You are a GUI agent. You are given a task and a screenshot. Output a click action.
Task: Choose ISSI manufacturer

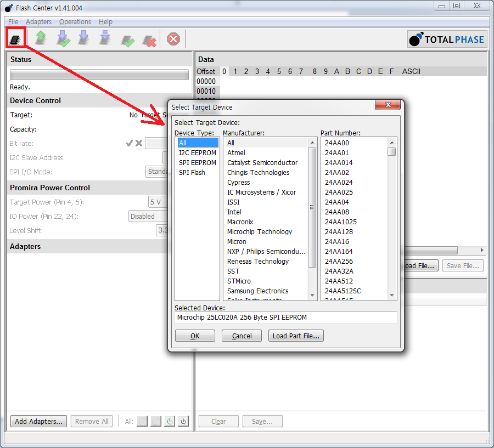point(266,202)
